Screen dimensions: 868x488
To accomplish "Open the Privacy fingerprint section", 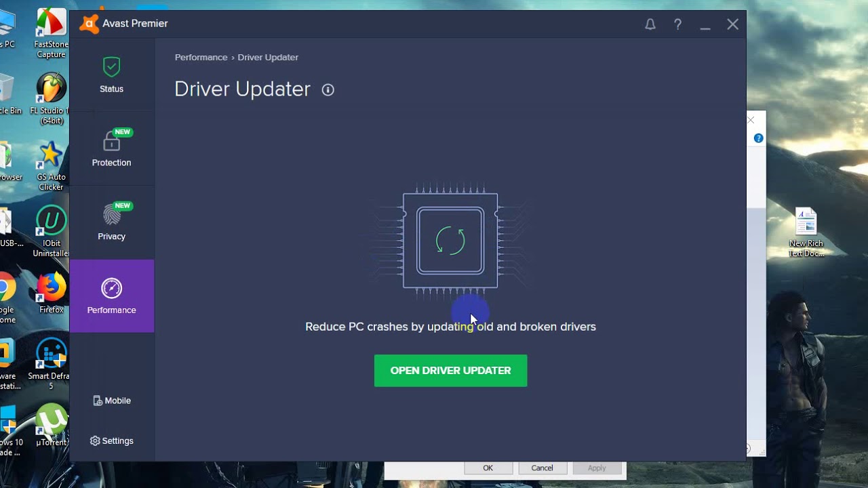I will click(x=111, y=222).
